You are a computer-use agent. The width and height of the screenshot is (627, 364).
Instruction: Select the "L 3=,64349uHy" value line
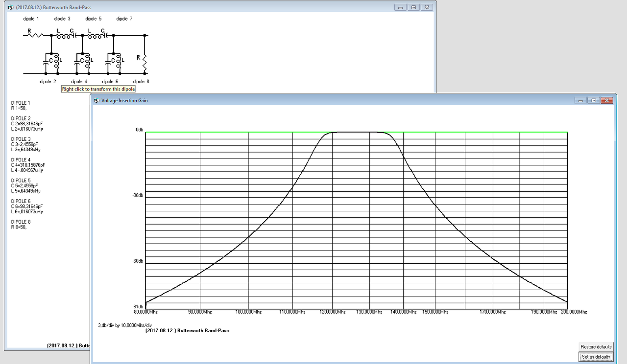25,150
